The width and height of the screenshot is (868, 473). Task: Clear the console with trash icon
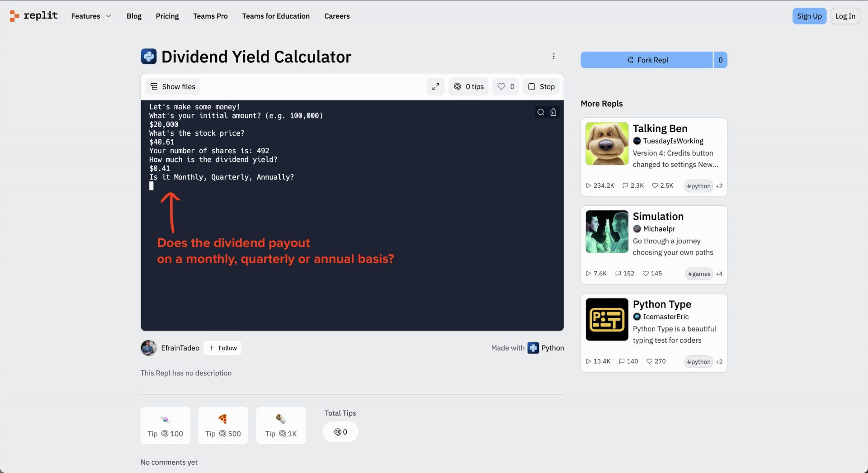coord(553,112)
